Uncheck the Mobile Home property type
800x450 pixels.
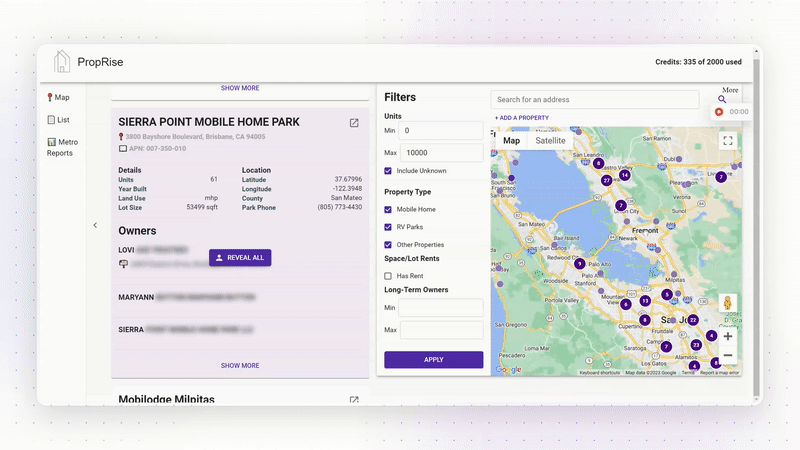[x=388, y=209]
